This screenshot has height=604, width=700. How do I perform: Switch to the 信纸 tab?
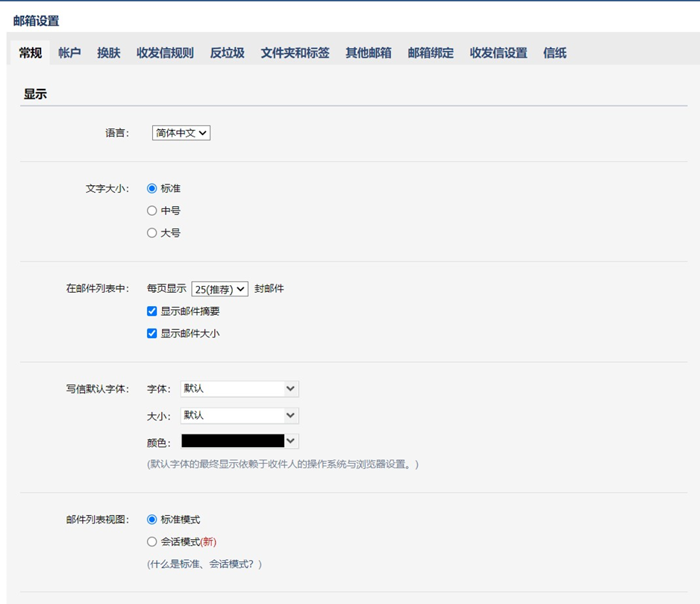555,53
